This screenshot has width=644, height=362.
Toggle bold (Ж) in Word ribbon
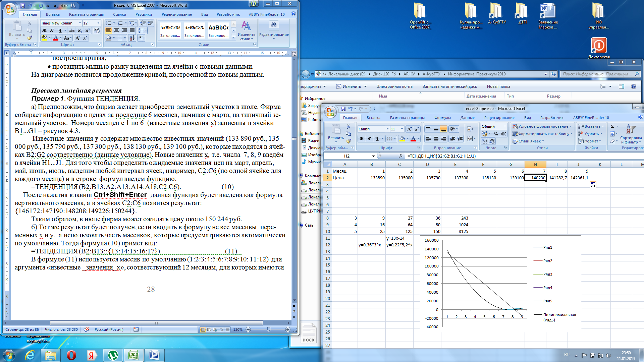click(44, 31)
